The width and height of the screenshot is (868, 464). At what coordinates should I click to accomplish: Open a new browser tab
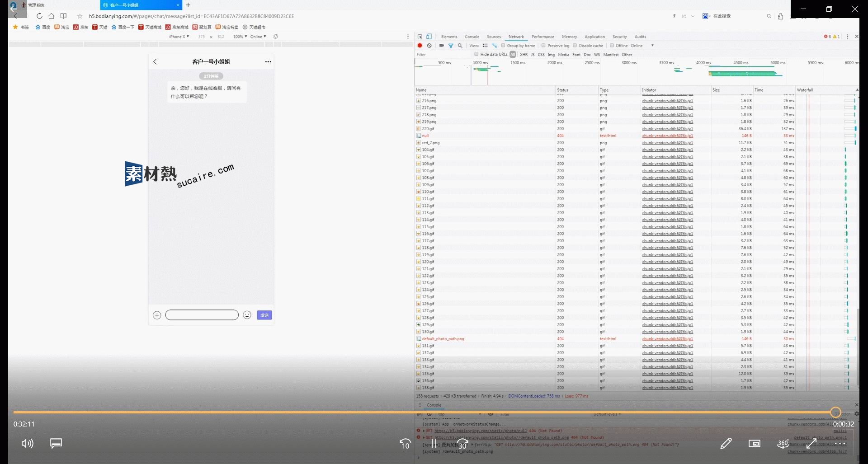click(x=188, y=5)
